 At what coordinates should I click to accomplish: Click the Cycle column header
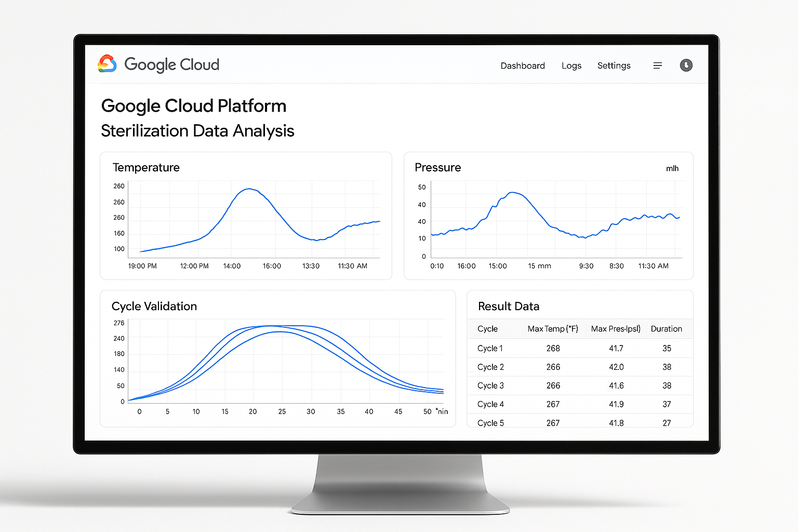(487, 329)
